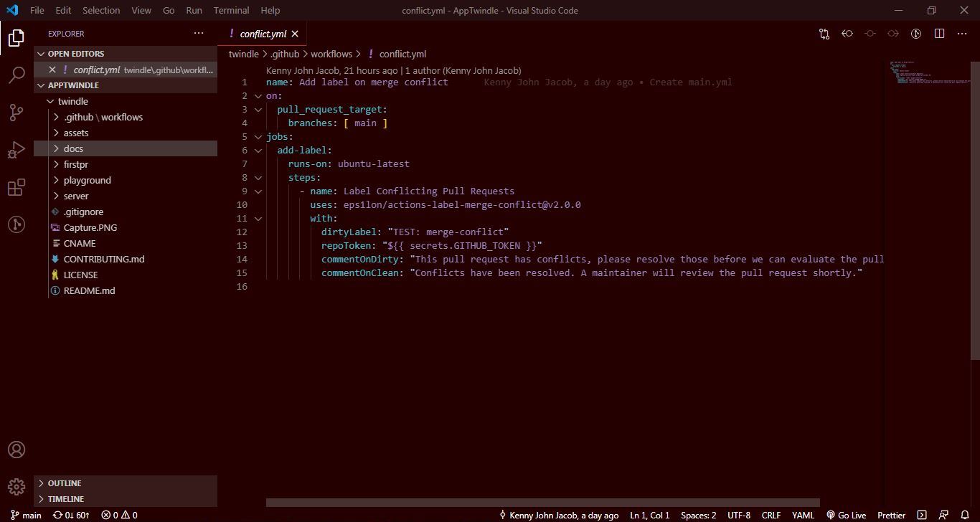Expand the firstpr folder
The image size is (980, 522).
coord(126,164)
